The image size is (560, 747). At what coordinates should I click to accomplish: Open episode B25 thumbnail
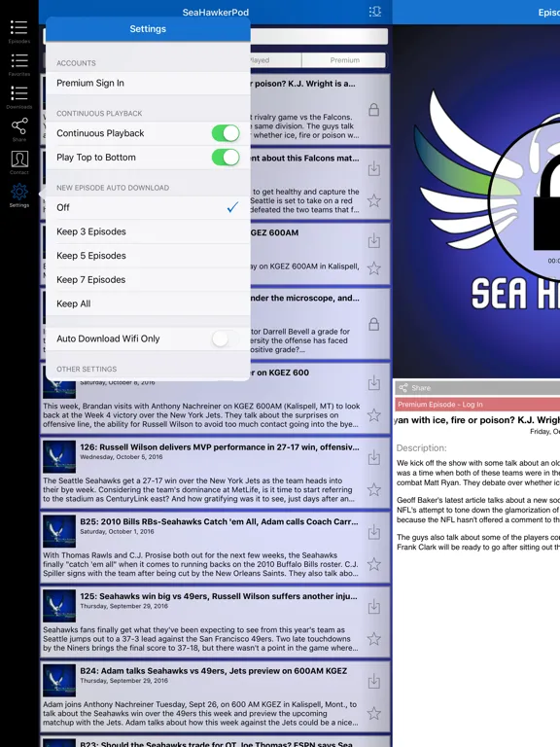59,531
